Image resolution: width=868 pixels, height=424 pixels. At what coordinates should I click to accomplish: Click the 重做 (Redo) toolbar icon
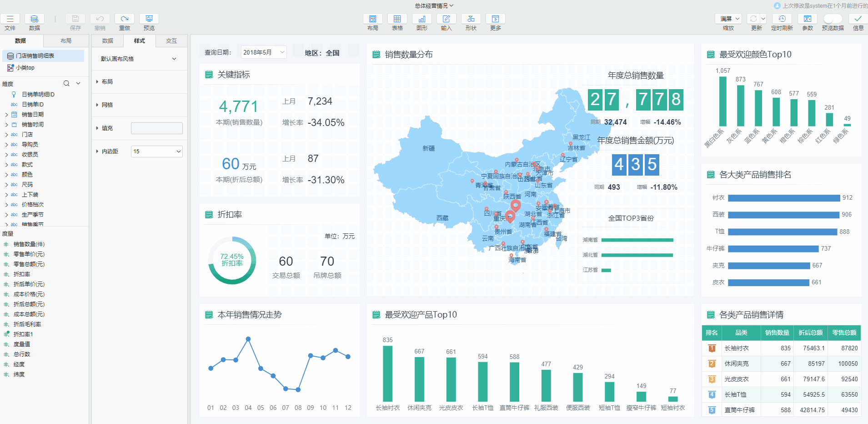click(125, 19)
